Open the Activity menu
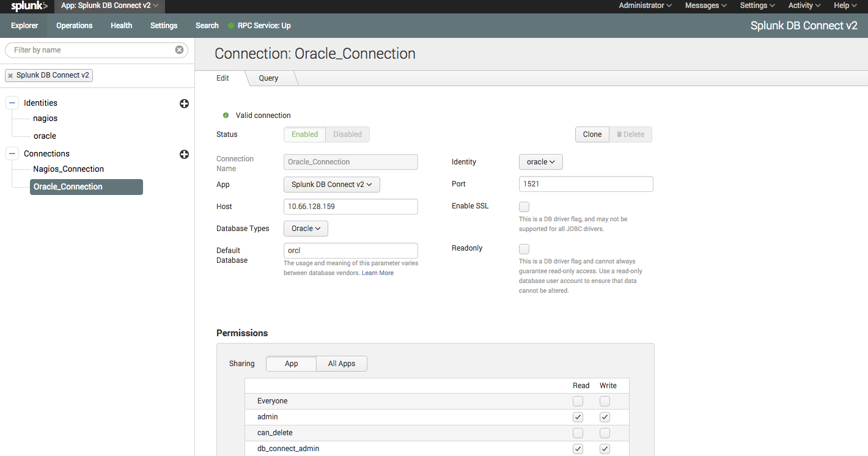868x456 pixels. [x=804, y=6]
